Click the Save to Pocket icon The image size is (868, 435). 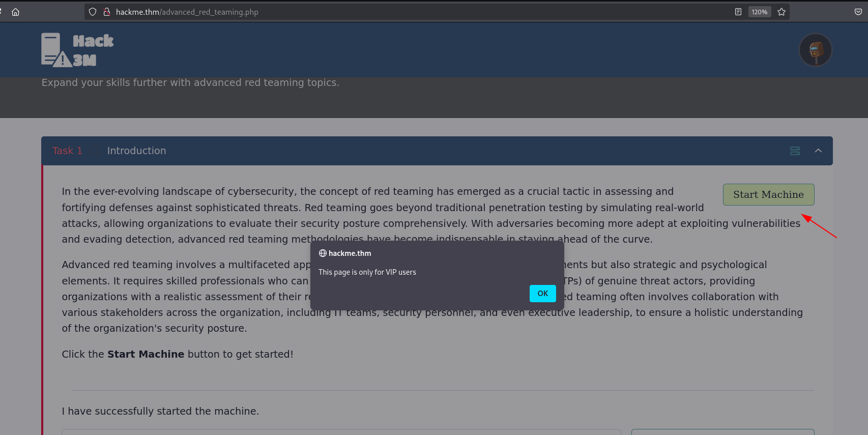(x=858, y=12)
